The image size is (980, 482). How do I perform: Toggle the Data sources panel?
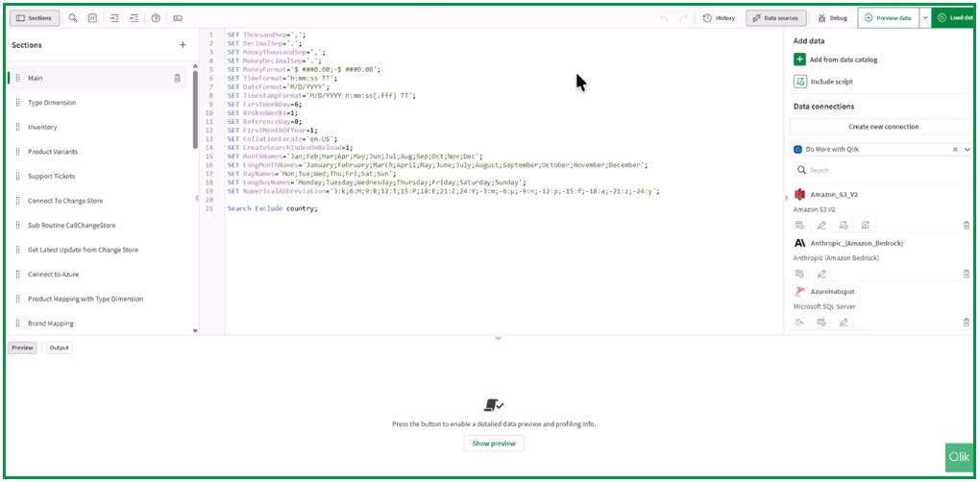click(x=776, y=18)
